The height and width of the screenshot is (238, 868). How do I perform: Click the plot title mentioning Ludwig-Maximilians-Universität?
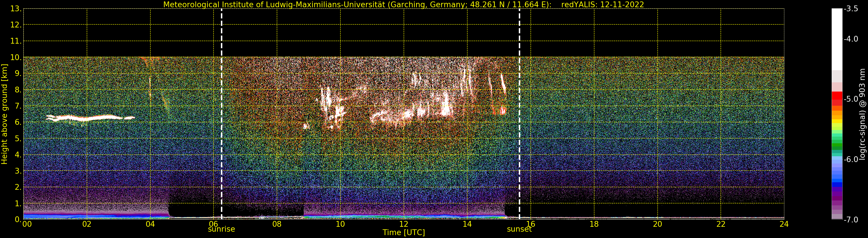click(404, 5)
